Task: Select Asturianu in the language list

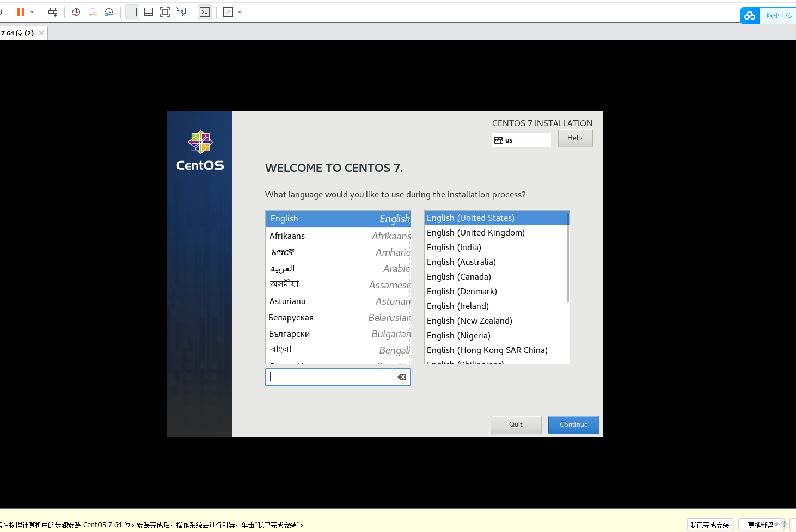Action: click(338, 301)
